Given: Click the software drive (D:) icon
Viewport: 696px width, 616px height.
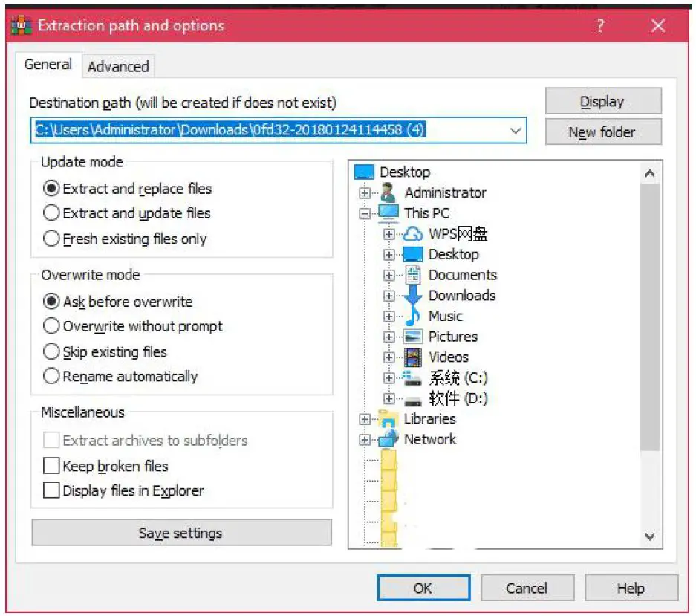Looking at the screenshot, I should point(413,401).
